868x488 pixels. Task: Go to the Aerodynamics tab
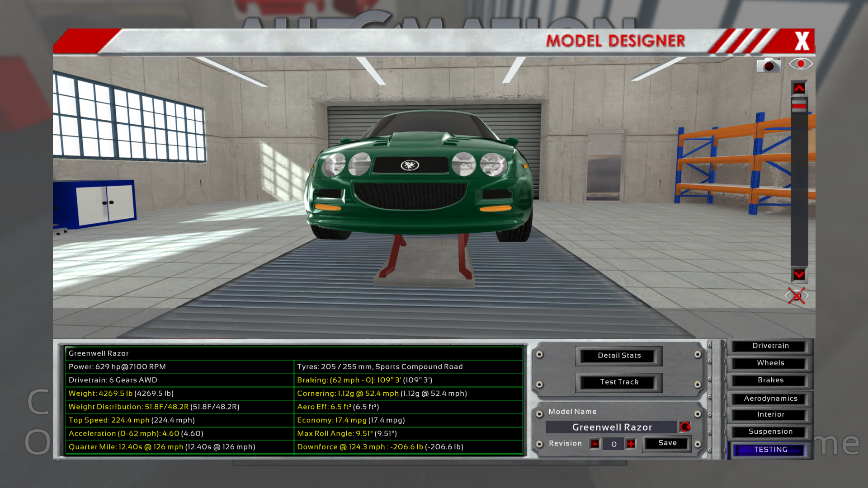coord(770,399)
